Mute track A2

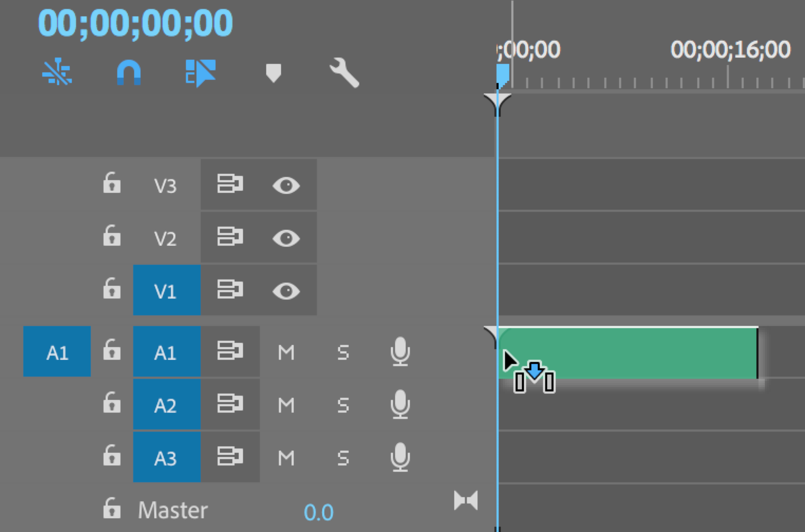pos(287,405)
